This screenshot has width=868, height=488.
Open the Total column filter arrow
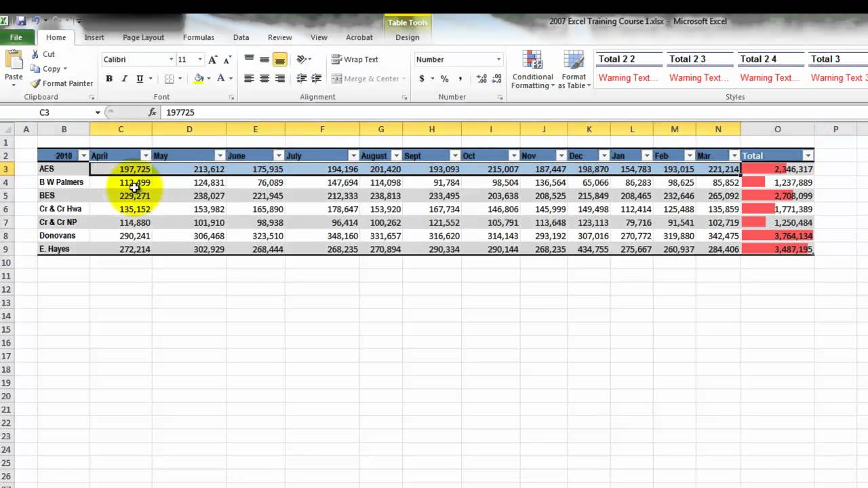coord(807,156)
